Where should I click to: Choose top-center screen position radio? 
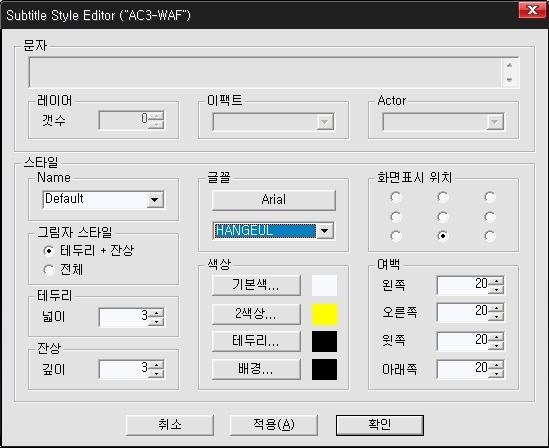pyautogui.click(x=443, y=197)
